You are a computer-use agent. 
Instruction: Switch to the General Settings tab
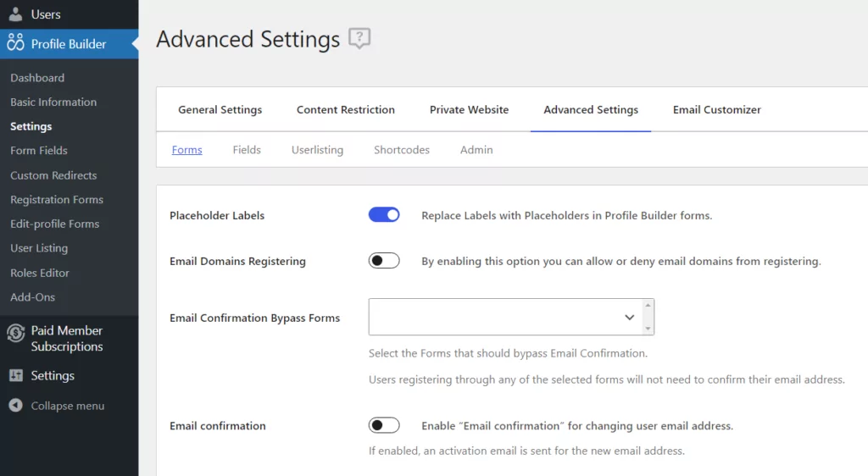[220, 109]
